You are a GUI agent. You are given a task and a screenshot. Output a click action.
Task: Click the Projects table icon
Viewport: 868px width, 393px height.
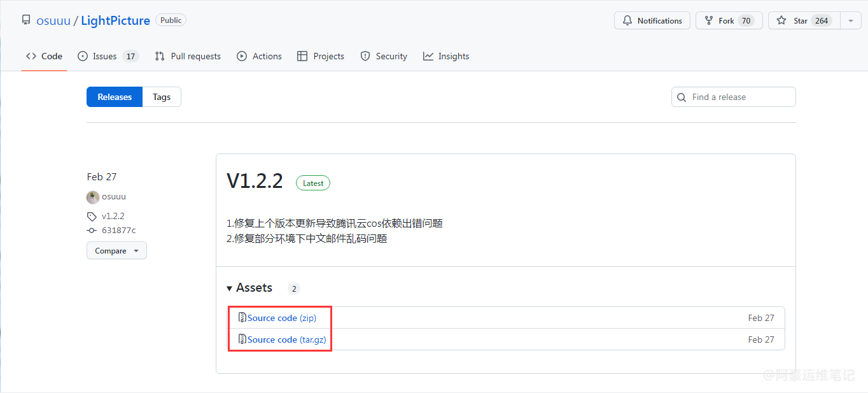tap(302, 56)
